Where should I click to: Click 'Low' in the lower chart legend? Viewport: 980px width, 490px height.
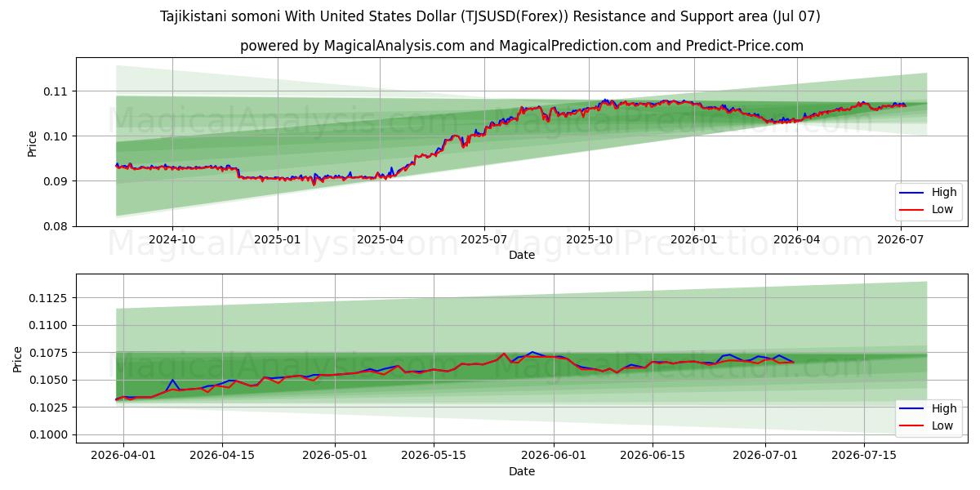(x=943, y=425)
